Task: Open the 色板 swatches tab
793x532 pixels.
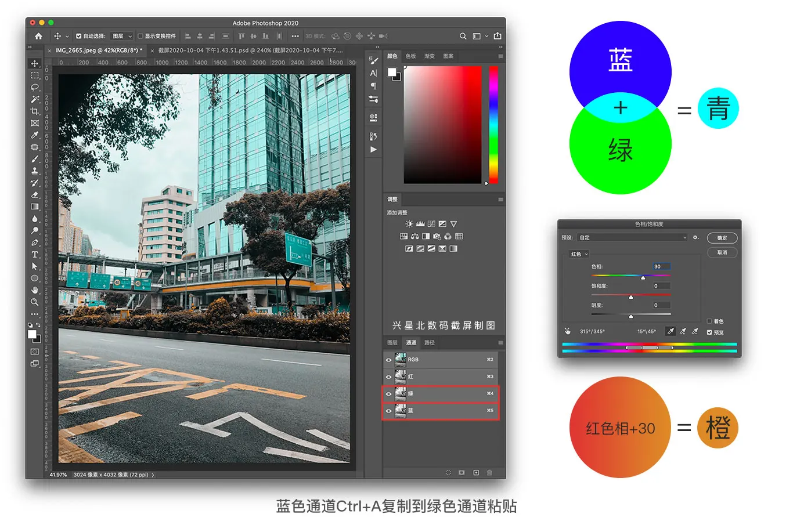Action: point(411,56)
